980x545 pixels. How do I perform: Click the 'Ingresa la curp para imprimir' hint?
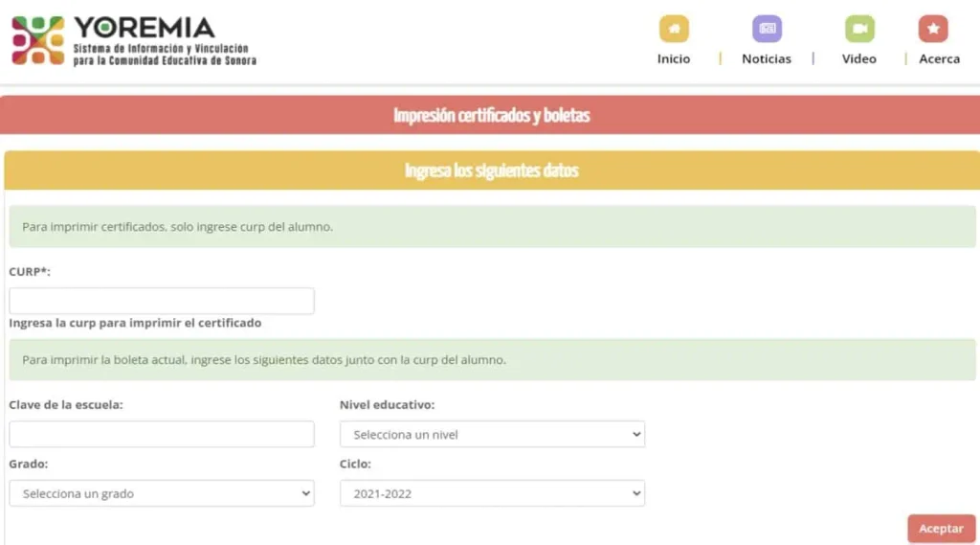click(135, 323)
